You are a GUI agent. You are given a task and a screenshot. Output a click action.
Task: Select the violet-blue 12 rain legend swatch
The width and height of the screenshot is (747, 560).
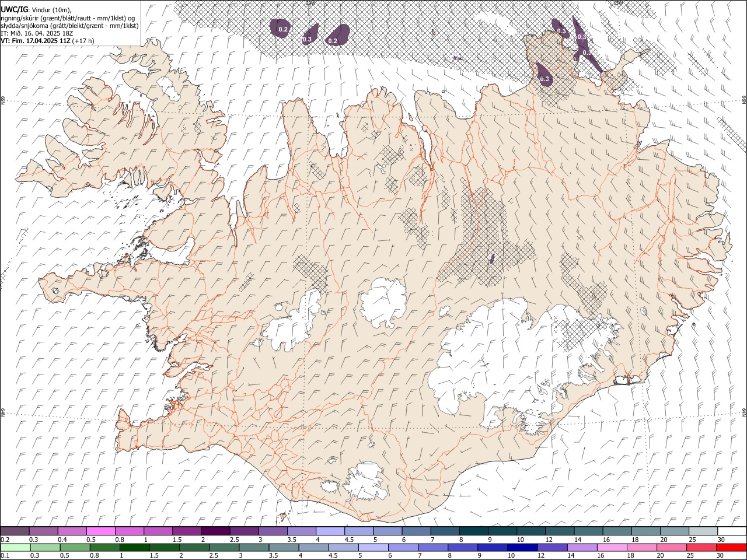552,547
